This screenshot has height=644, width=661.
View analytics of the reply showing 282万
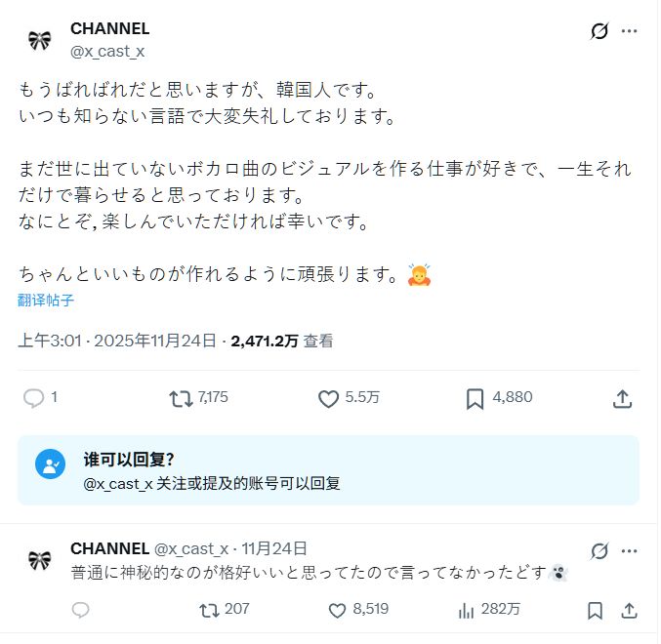(x=467, y=610)
